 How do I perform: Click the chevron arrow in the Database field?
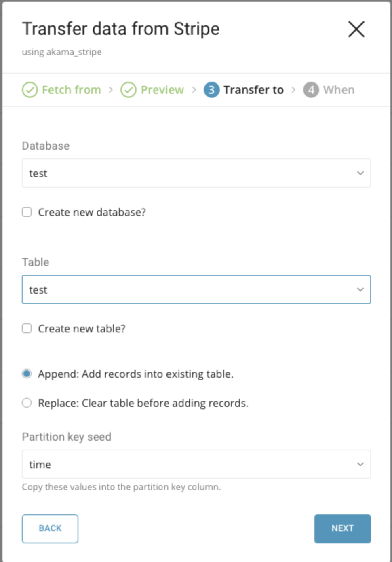360,173
